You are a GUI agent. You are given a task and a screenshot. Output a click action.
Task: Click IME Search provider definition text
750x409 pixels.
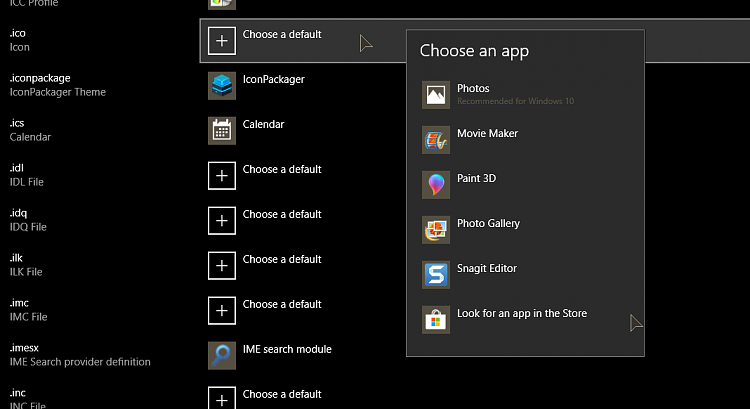(x=80, y=362)
